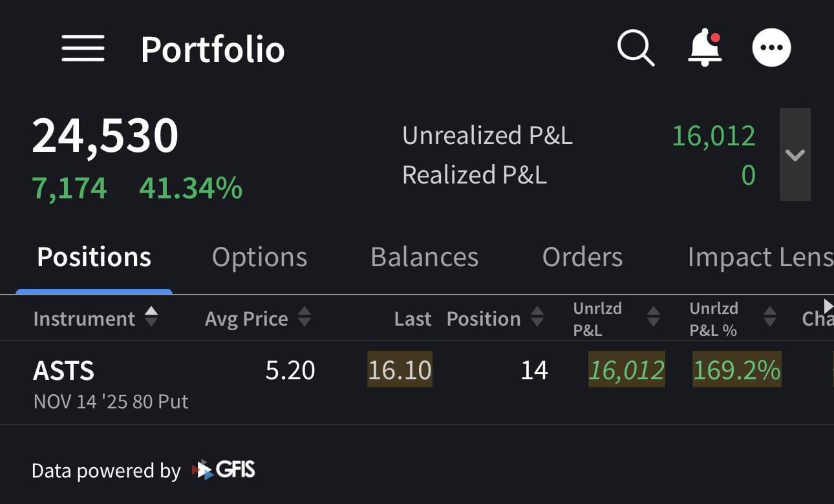Open the Orders tab
The width and height of the screenshot is (834, 504).
pyautogui.click(x=582, y=257)
